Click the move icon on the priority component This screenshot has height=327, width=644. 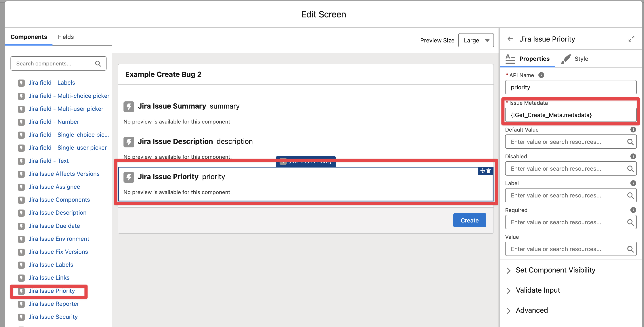click(483, 171)
